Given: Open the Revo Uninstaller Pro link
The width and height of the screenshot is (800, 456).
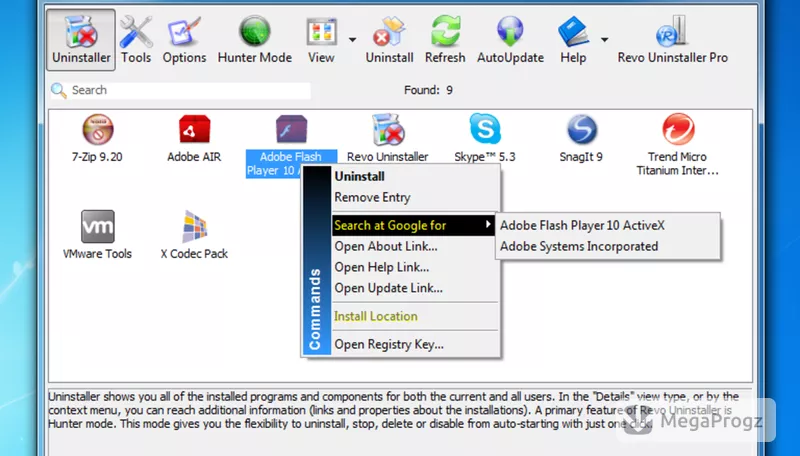Looking at the screenshot, I should 672,40.
